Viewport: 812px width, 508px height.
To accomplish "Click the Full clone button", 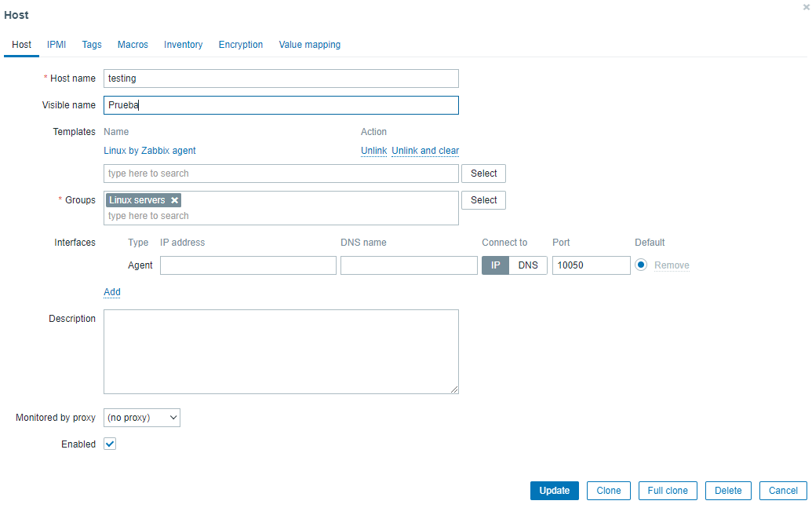I will click(x=668, y=491).
